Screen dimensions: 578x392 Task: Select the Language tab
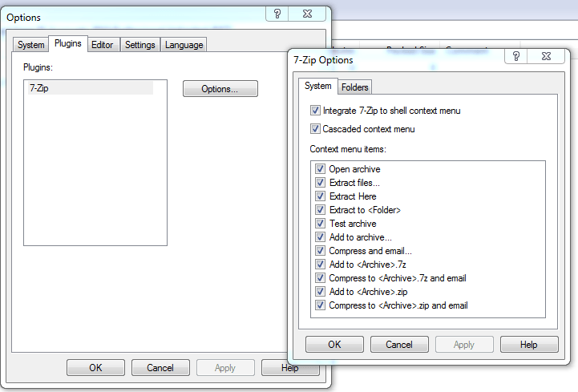pos(184,45)
